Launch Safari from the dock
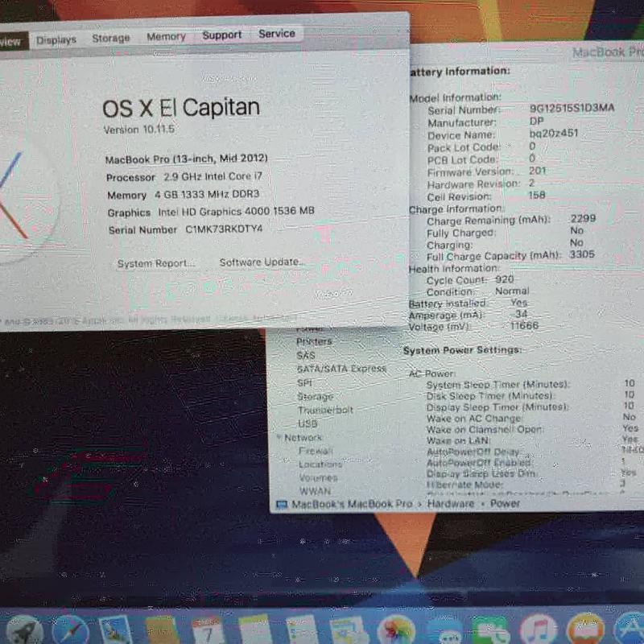This screenshot has width=644, height=644. pos(71,630)
